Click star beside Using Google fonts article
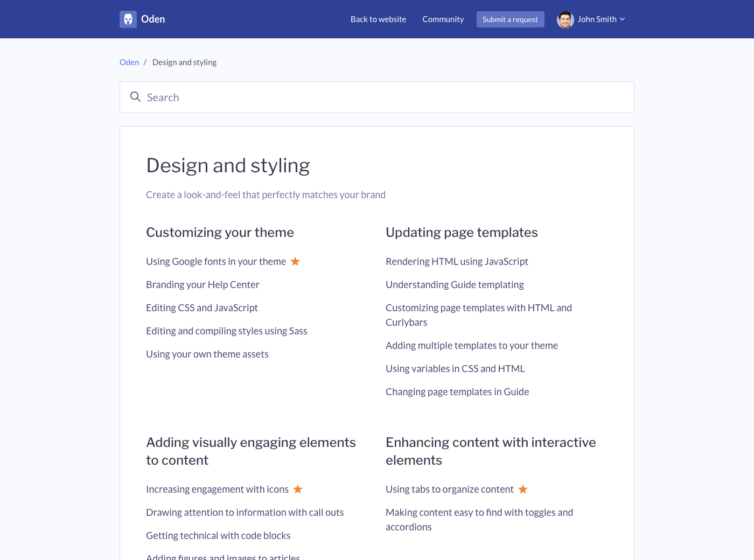The height and width of the screenshot is (560, 754). click(295, 262)
